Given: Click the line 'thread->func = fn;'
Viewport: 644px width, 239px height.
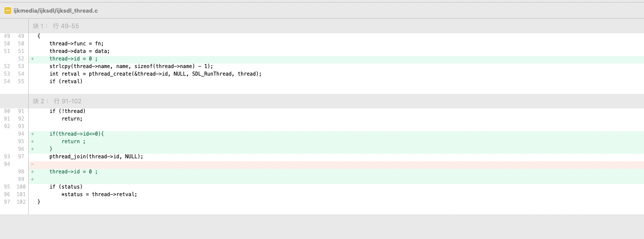Looking at the screenshot, I should [x=76, y=43].
